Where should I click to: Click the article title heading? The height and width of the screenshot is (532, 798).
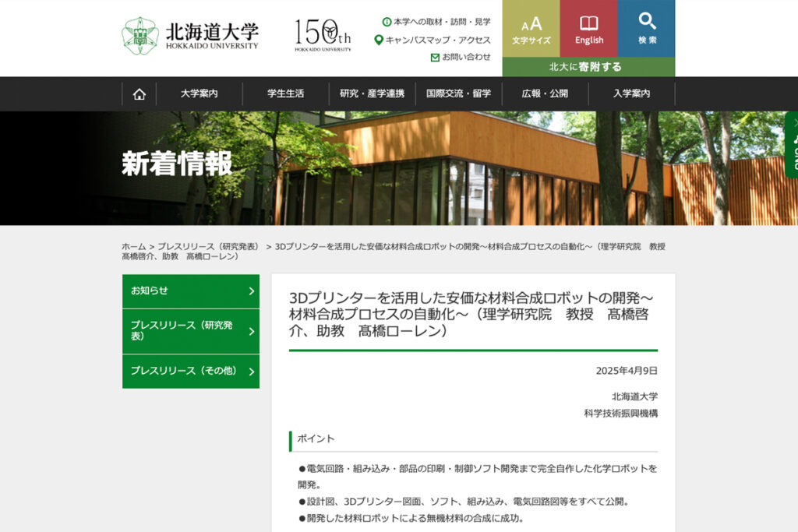point(471,315)
